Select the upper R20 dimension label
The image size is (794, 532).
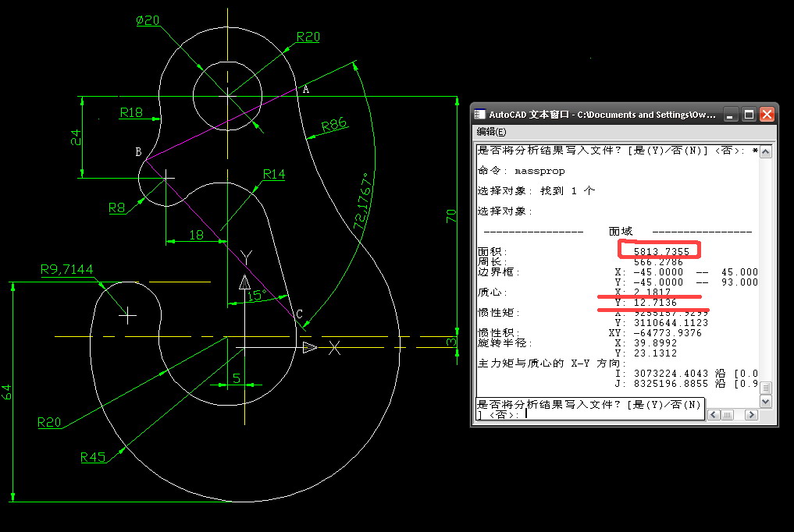[x=308, y=37]
